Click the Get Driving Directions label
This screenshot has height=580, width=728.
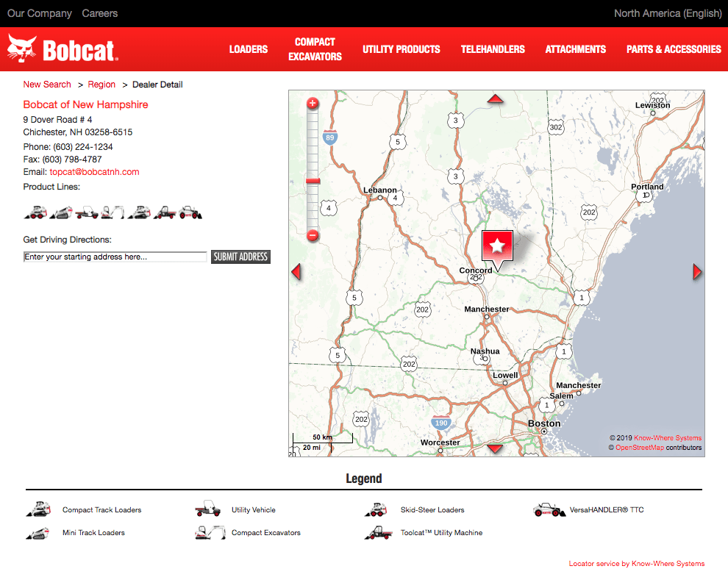click(68, 240)
